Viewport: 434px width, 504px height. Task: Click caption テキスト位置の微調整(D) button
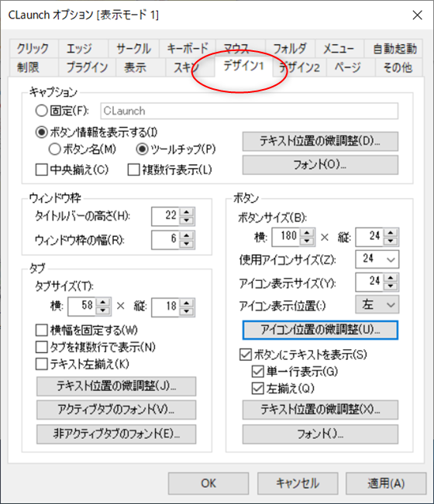click(x=320, y=141)
